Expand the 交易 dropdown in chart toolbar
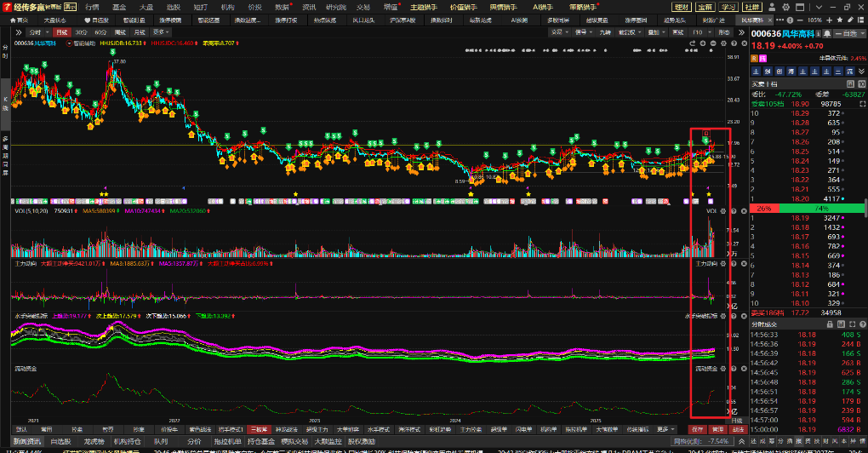Image resolution: width=868 pixels, height=453 pixels. pyautogui.click(x=557, y=32)
